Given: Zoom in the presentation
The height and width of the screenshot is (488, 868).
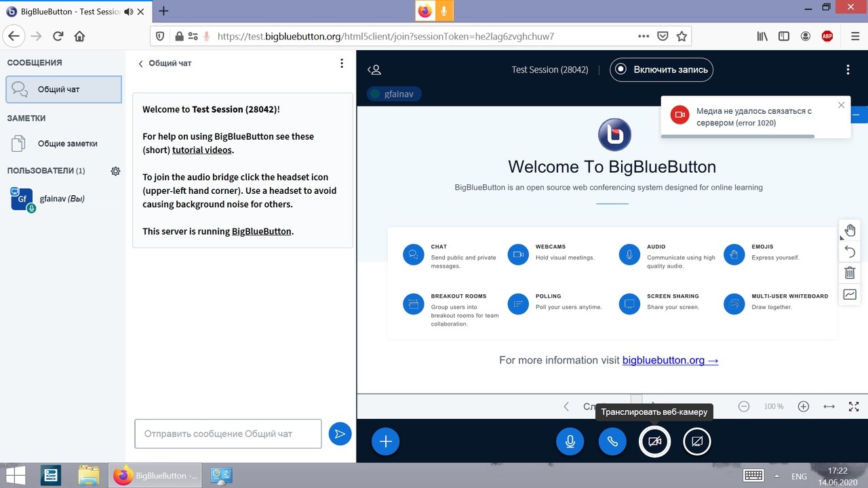Looking at the screenshot, I should pyautogui.click(x=804, y=407).
